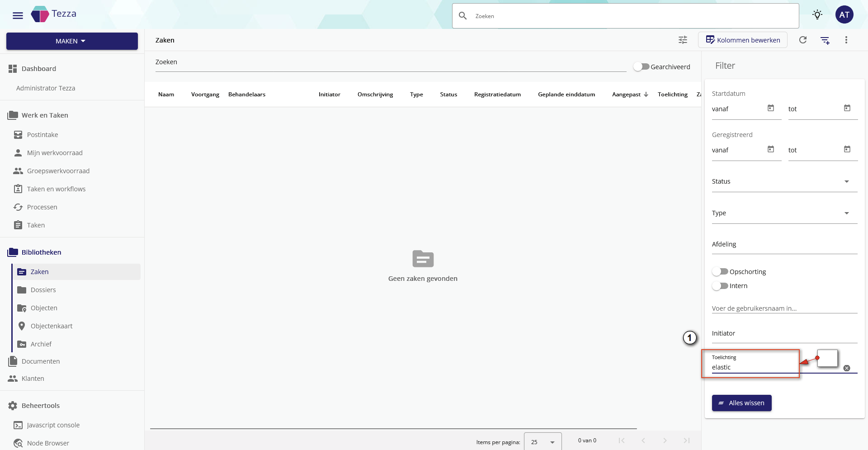This screenshot has width=868, height=450.
Task: Enable the Opschorting toggle
Action: tap(720, 272)
